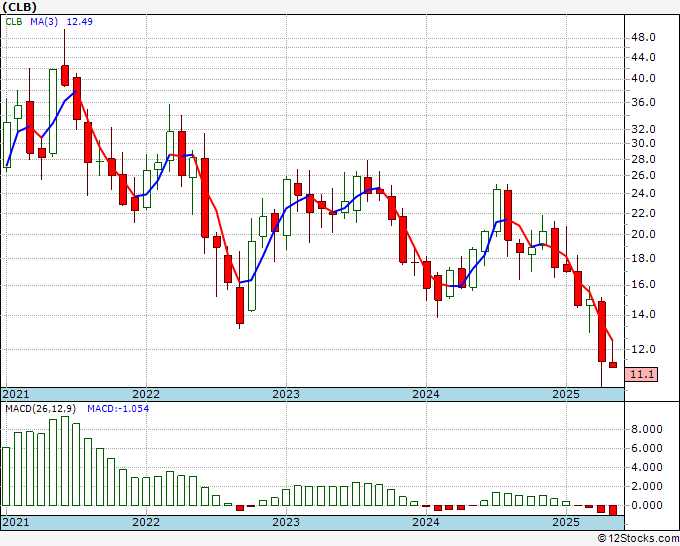
Task: Select 2023 on the price chart time axis
Action: 286,394
